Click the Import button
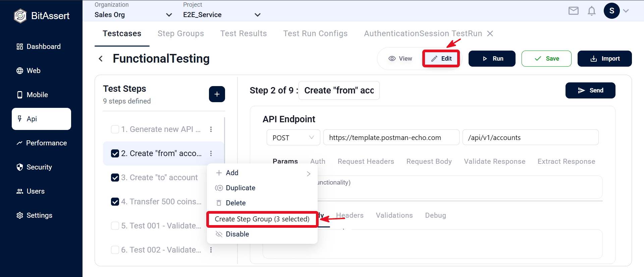Viewport: 644px width, 277px height. point(605,59)
